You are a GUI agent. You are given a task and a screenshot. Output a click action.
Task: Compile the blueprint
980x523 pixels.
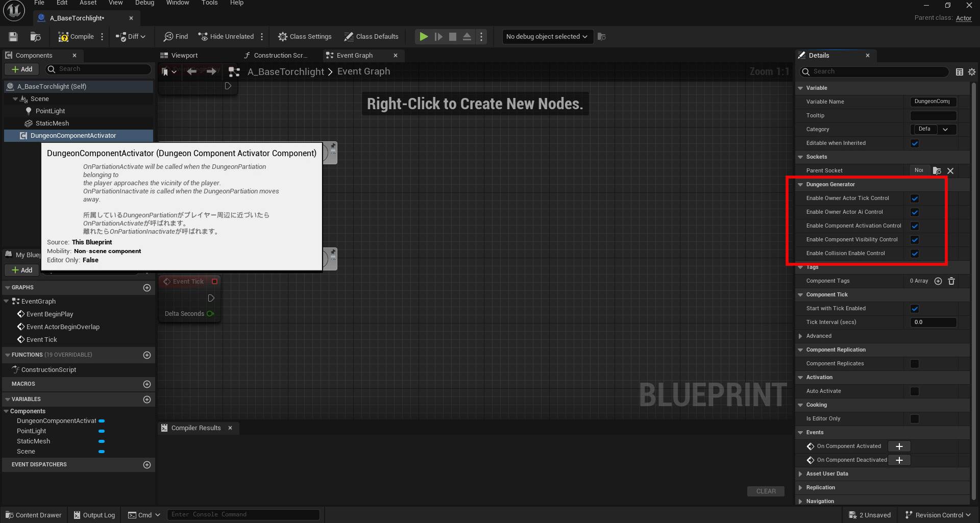(76, 37)
